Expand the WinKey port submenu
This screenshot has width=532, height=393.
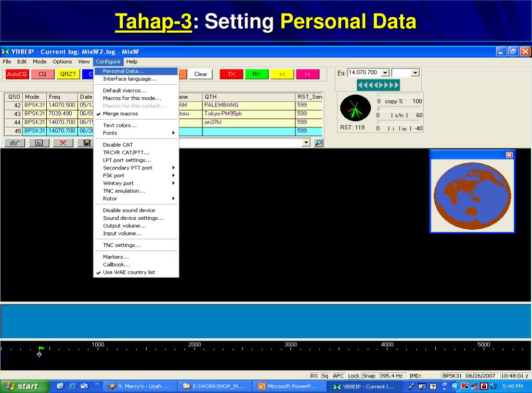click(136, 183)
